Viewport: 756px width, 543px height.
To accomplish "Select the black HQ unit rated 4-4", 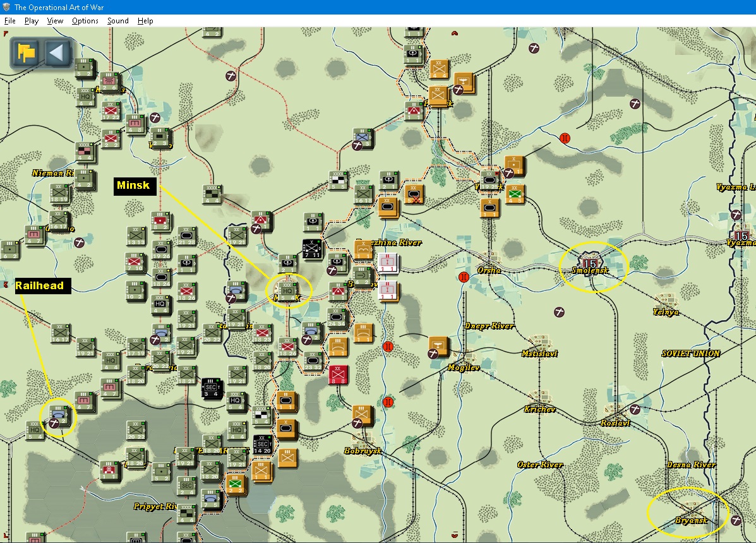I will pyautogui.click(x=160, y=305).
